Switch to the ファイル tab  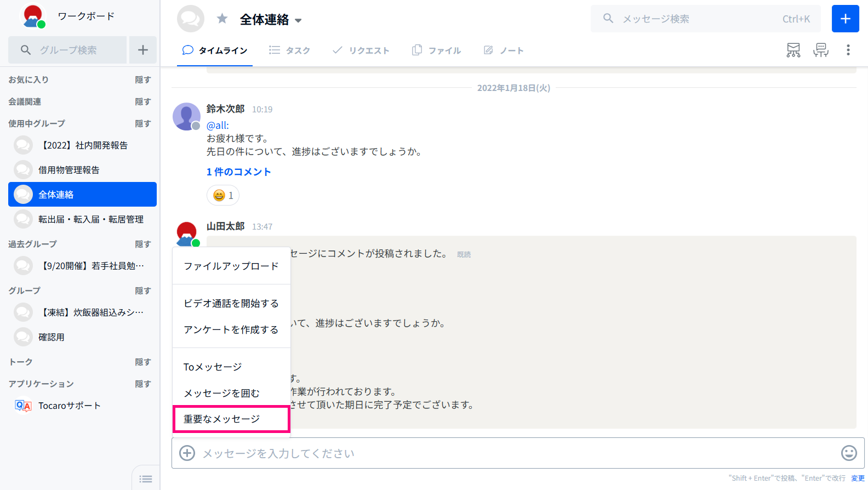pos(437,50)
